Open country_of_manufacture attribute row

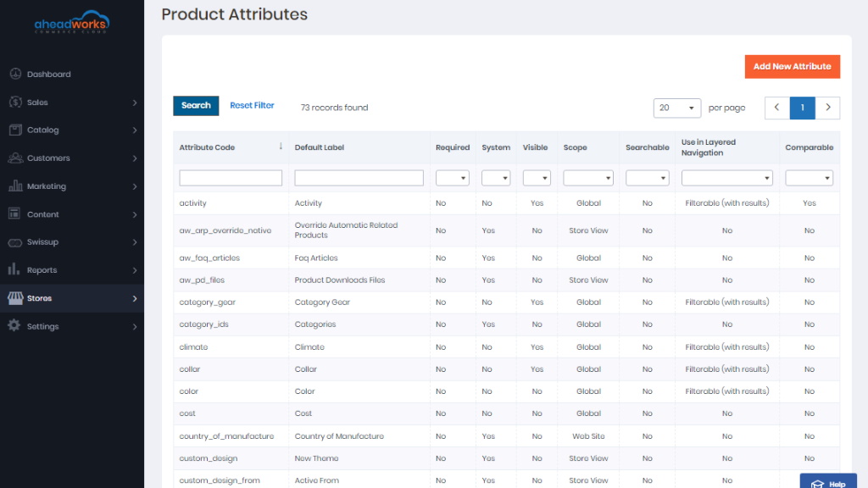(507, 436)
